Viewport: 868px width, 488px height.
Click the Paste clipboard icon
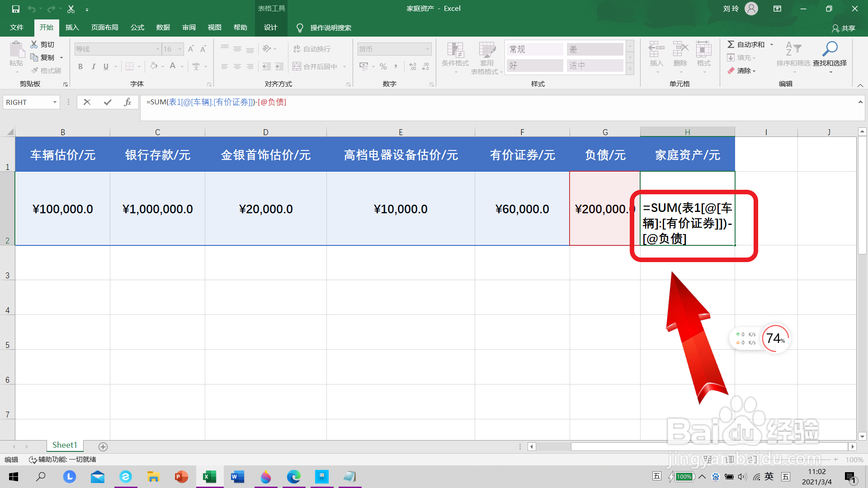(17, 50)
